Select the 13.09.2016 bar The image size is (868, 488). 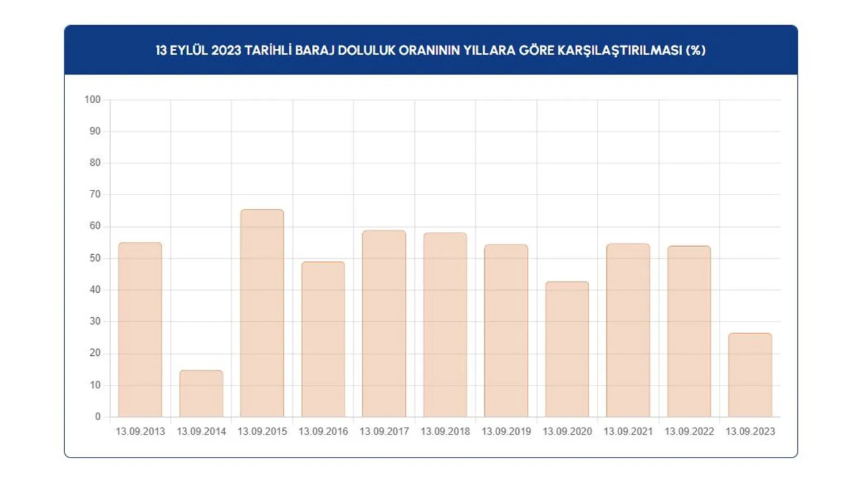point(323,339)
